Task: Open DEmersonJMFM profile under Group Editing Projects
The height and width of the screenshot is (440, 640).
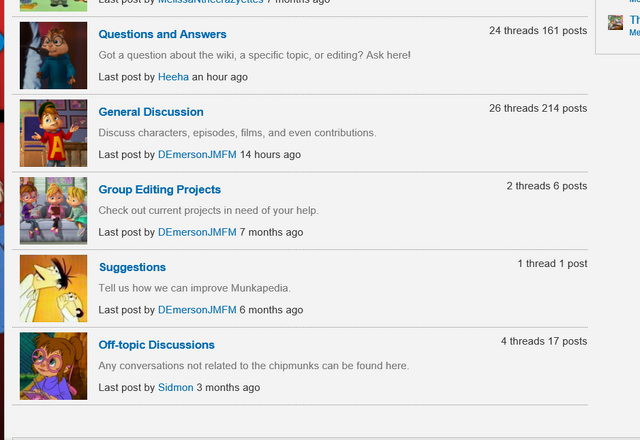Action: (x=197, y=232)
